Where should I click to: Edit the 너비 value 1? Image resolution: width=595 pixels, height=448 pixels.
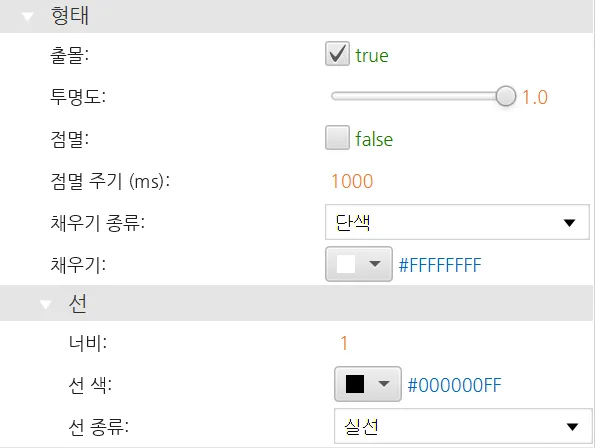point(344,344)
